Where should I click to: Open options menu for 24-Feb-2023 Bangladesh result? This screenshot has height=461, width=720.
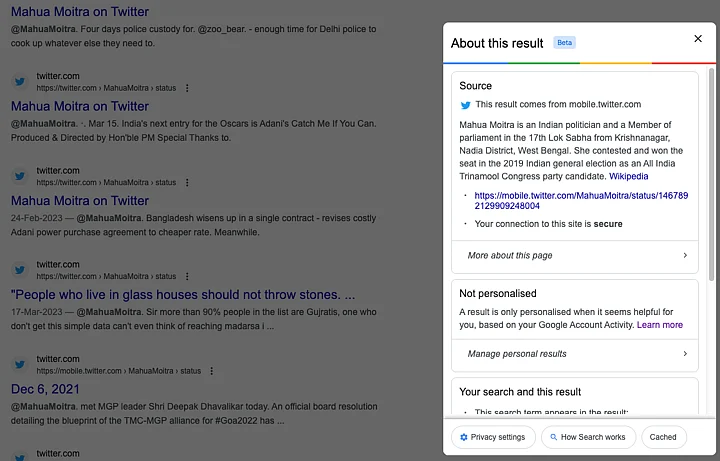tap(187, 182)
